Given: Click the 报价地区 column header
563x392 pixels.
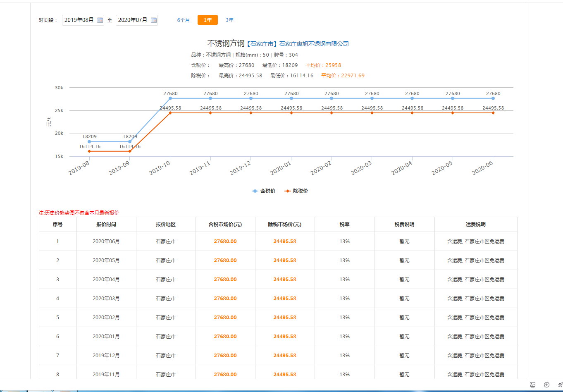Looking at the screenshot, I should point(166,225).
